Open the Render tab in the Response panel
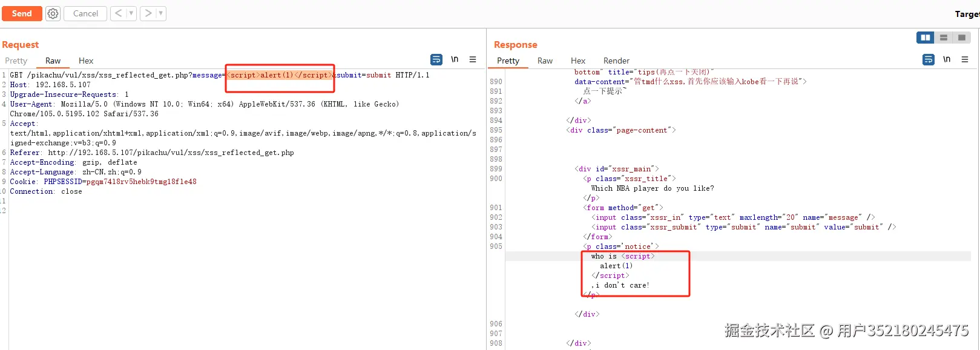This screenshot has width=980, height=350. click(x=616, y=61)
